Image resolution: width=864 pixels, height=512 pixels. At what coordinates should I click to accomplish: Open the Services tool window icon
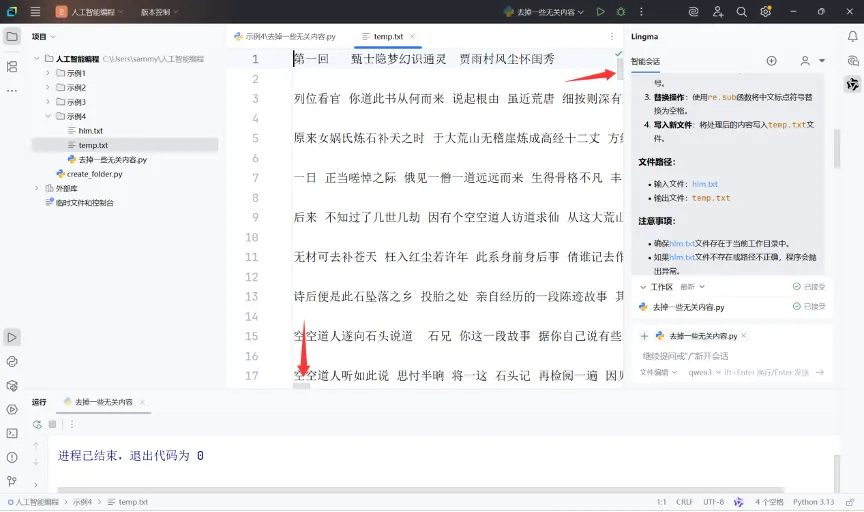pyautogui.click(x=12, y=409)
